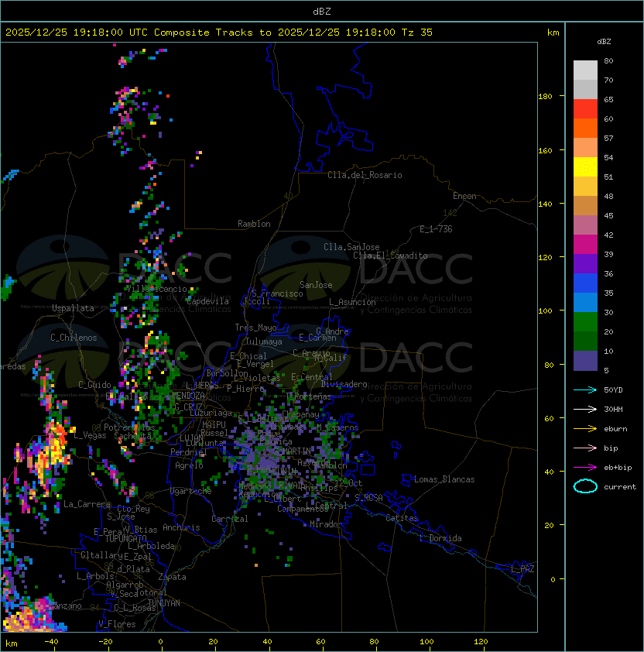Image resolution: width=644 pixels, height=652 pixels.
Task: Click the Tulumaya label
Action: coord(264,341)
